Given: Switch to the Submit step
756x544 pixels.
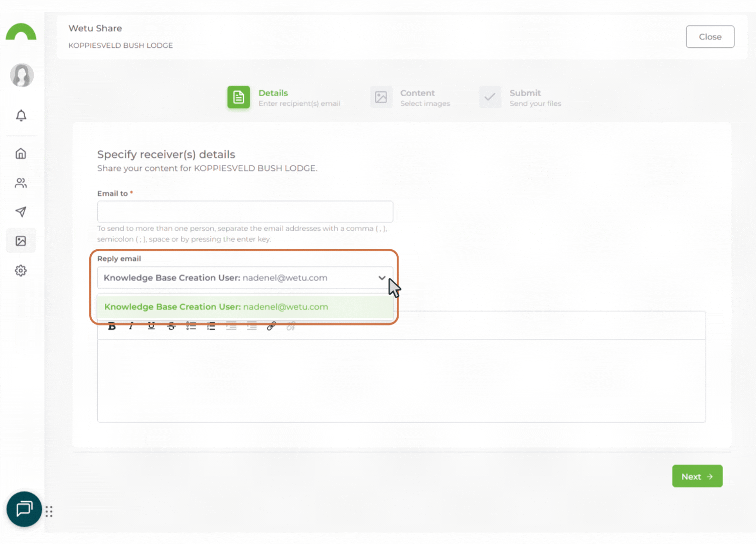Looking at the screenshot, I should pyautogui.click(x=521, y=98).
